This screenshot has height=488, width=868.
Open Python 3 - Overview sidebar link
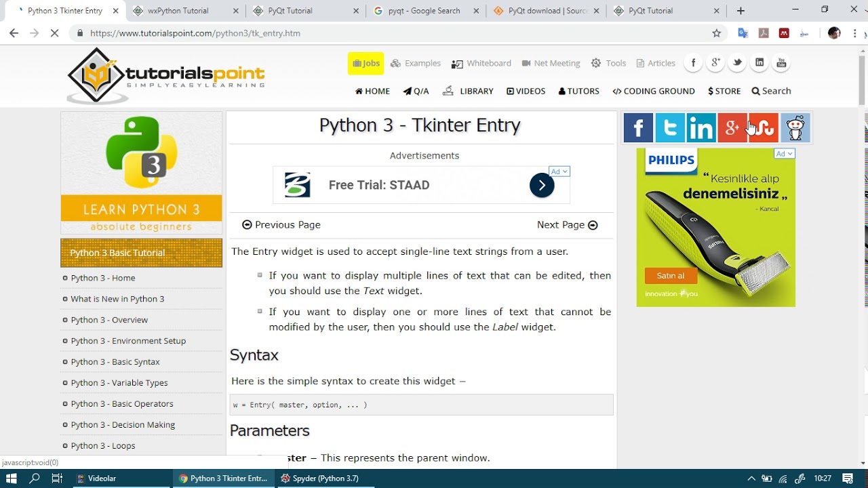pos(109,320)
